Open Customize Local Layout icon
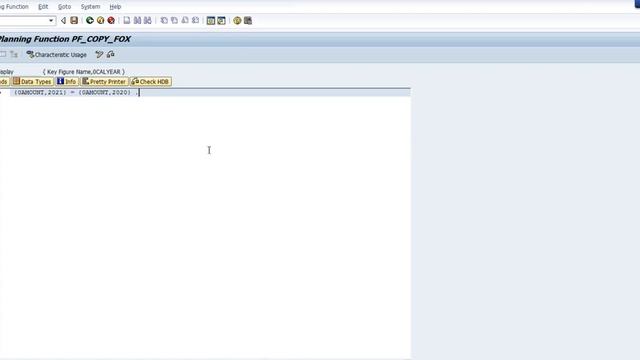 [248, 20]
